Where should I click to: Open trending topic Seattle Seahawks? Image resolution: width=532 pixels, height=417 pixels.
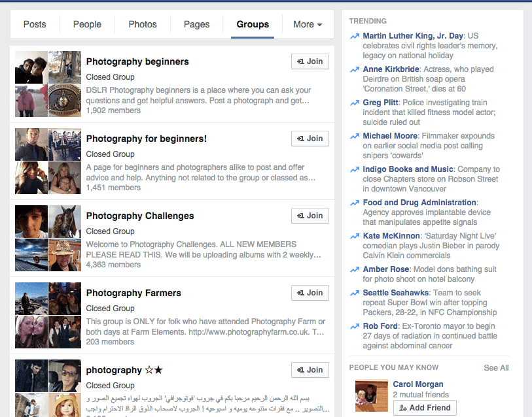tap(396, 293)
